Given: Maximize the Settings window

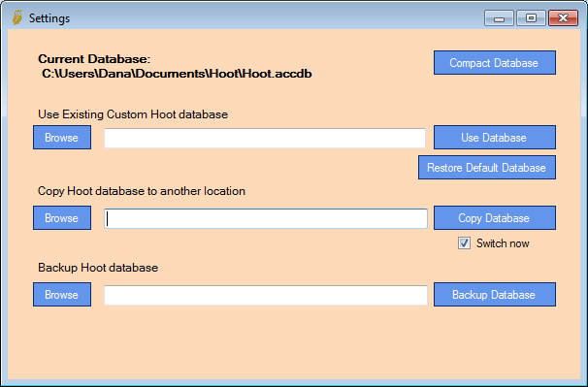Looking at the screenshot, I should pyautogui.click(x=531, y=18).
